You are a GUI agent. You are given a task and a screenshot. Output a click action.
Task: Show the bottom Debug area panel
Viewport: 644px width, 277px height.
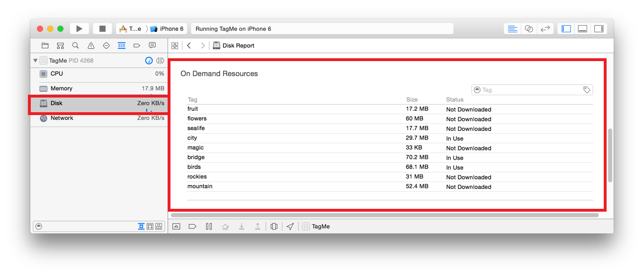(582, 29)
